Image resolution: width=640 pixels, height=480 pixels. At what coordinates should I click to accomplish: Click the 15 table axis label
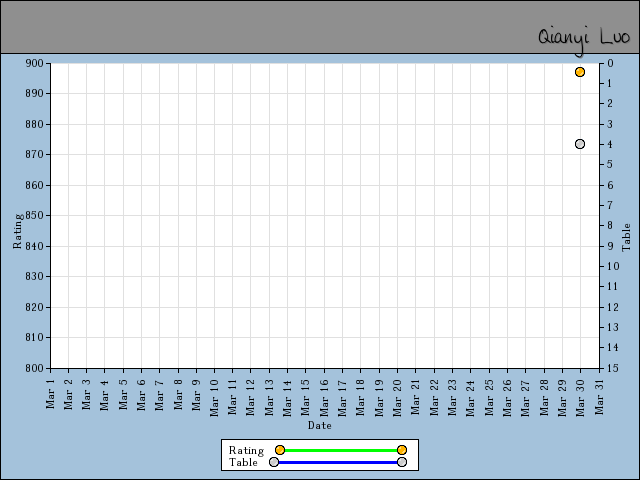point(613,368)
